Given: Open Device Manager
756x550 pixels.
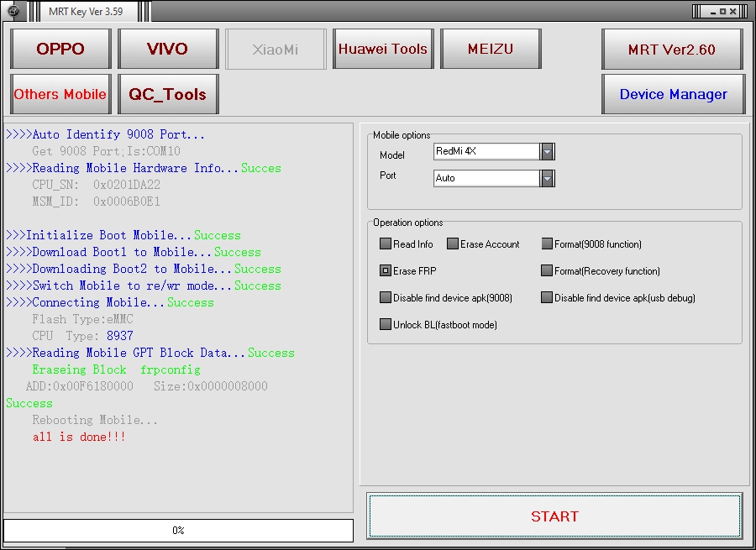Looking at the screenshot, I should (673, 94).
